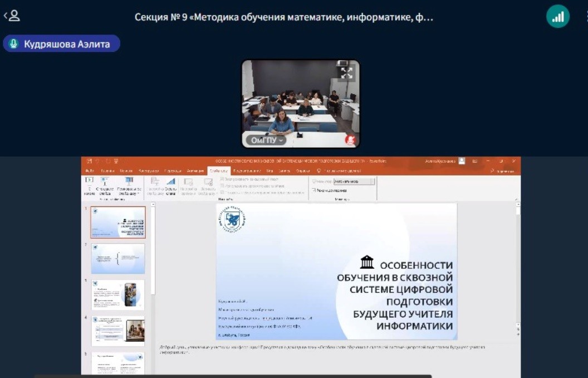The image size is (588, 378).
Task: Start slide show from beginning icon
Action: point(89,182)
